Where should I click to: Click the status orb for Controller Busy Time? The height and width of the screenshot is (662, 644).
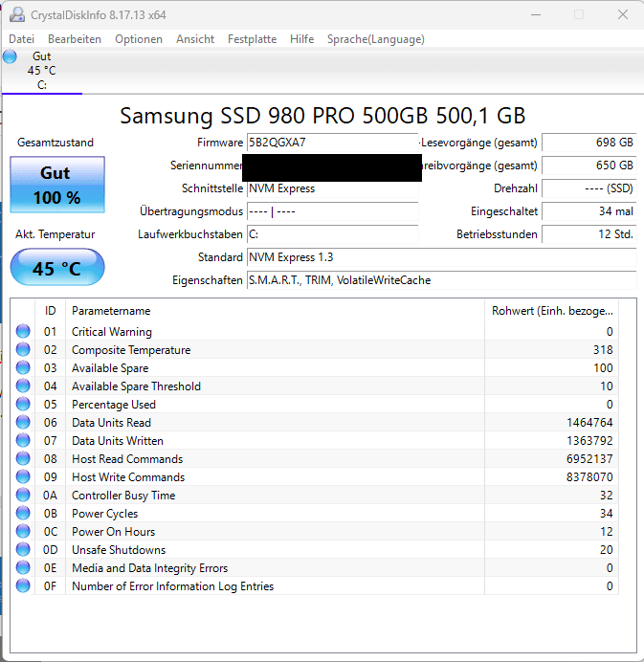(x=23, y=495)
